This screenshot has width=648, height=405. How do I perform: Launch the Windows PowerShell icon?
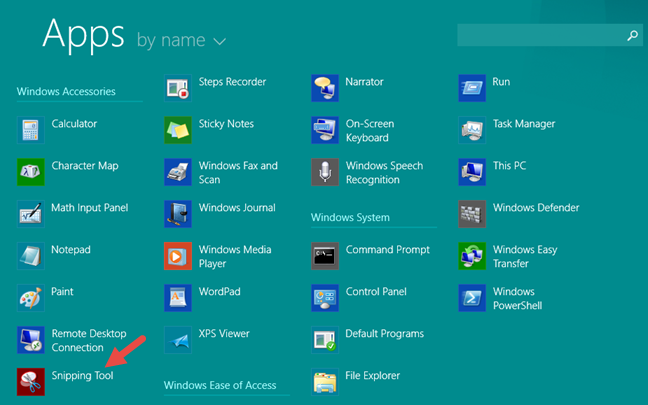click(x=472, y=298)
